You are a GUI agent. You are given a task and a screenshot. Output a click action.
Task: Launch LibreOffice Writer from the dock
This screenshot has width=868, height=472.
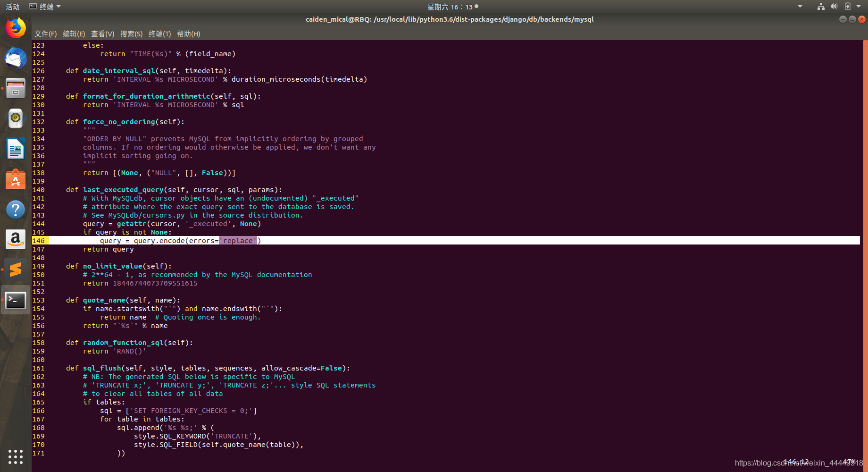pos(16,149)
